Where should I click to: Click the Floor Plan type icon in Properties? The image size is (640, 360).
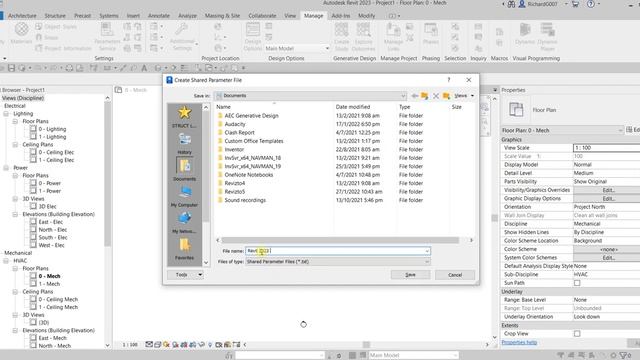pyautogui.click(x=516, y=110)
